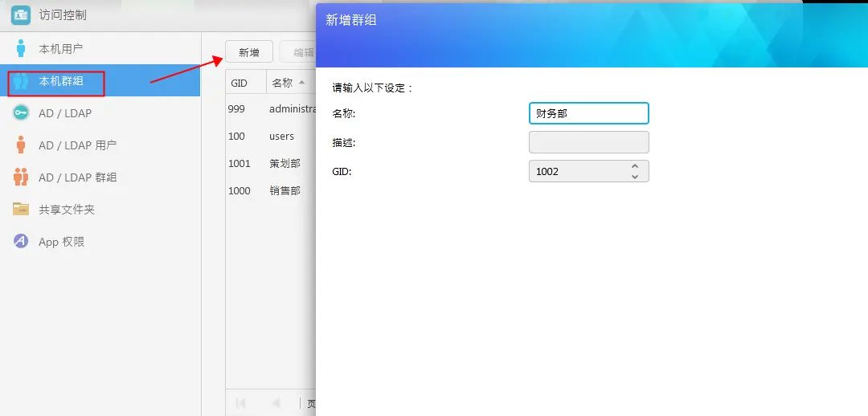Click the App 权限 icon

point(21,241)
